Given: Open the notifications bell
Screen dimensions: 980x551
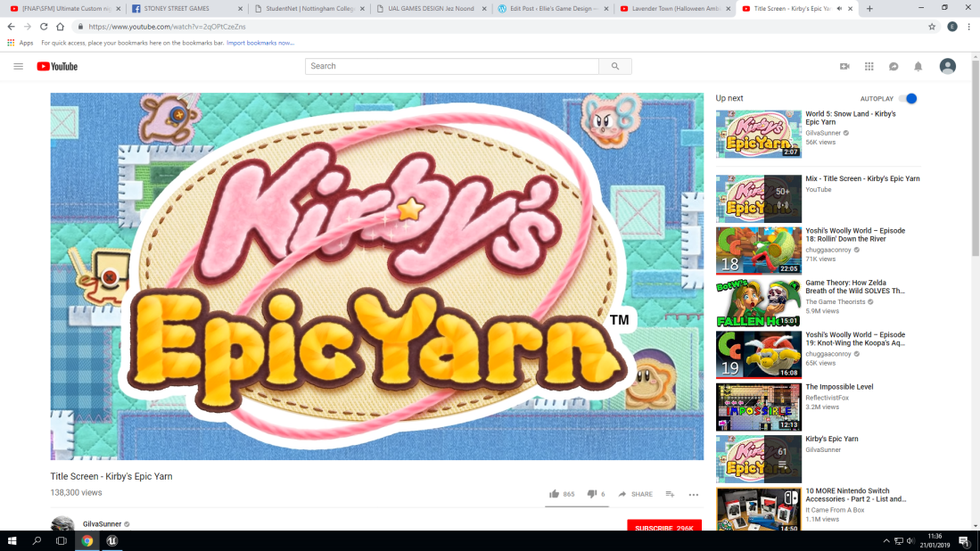Looking at the screenshot, I should pos(918,66).
